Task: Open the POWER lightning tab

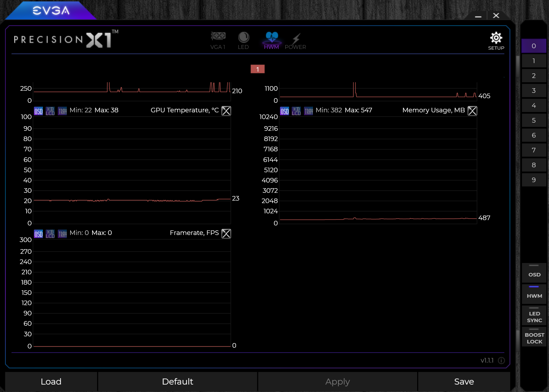Action: (x=296, y=40)
